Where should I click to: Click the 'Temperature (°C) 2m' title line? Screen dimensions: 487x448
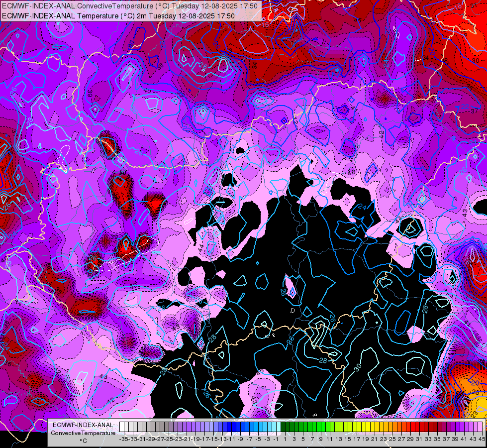point(118,16)
